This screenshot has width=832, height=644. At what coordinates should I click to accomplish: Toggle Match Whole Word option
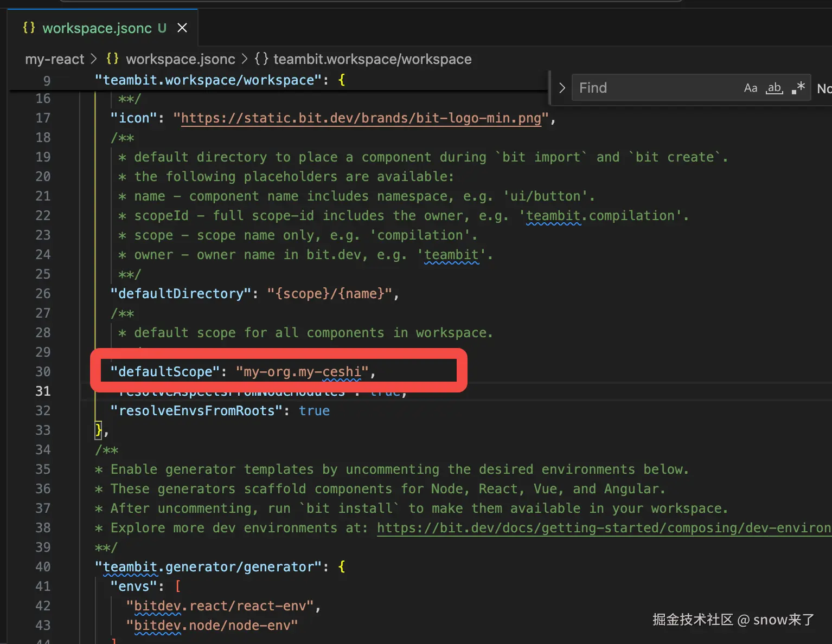point(774,88)
